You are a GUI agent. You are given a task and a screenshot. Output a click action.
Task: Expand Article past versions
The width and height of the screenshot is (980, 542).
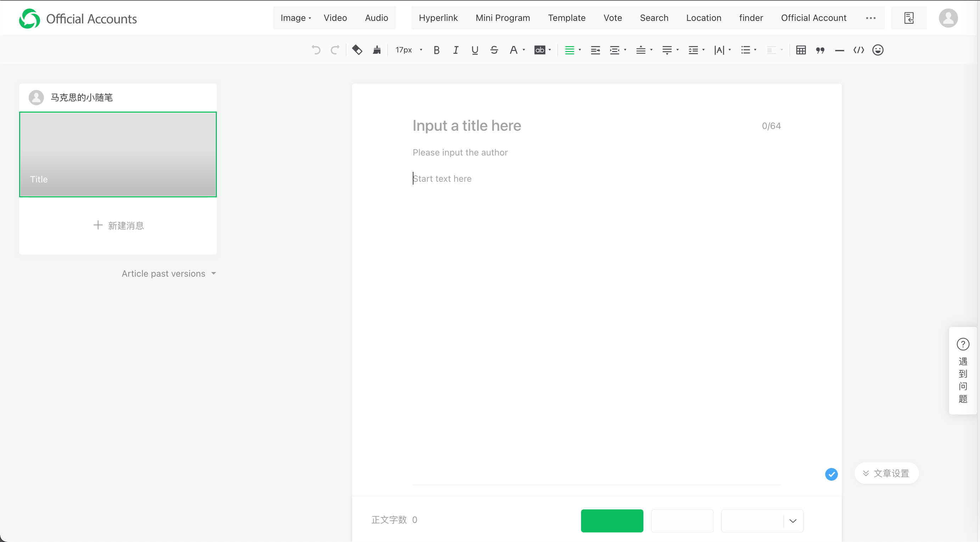pos(169,273)
